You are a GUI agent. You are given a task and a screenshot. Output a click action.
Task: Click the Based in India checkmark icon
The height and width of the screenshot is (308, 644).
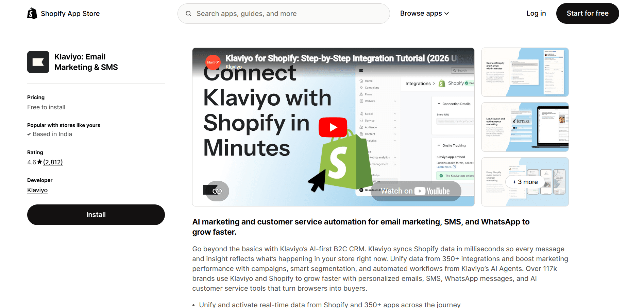29,134
